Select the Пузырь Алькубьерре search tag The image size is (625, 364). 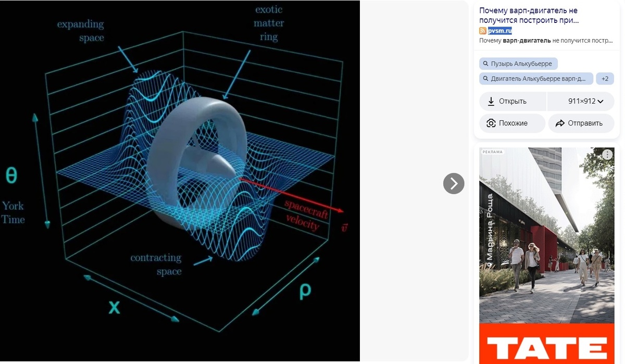pyautogui.click(x=519, y=64)
